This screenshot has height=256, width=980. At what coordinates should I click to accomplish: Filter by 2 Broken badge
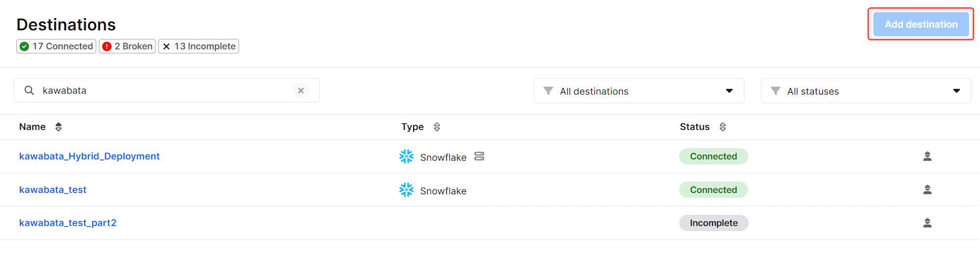pyautogui.click(x=127, y=46)
